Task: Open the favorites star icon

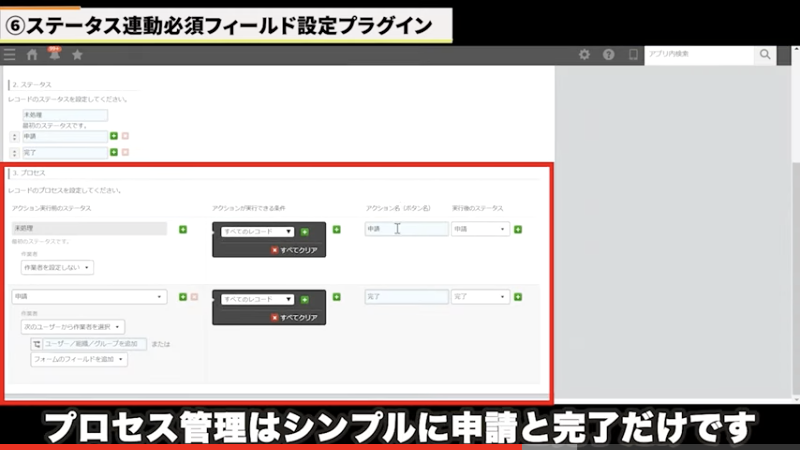Action: (x=77, y=55)
